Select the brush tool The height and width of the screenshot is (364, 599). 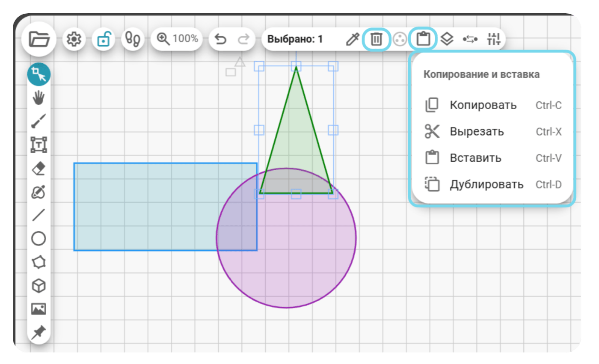[39, 121]
